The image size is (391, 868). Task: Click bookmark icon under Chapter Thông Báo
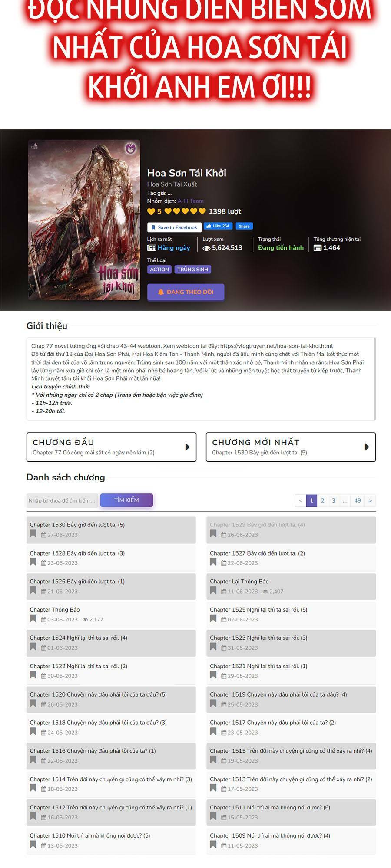coord(33,618)
